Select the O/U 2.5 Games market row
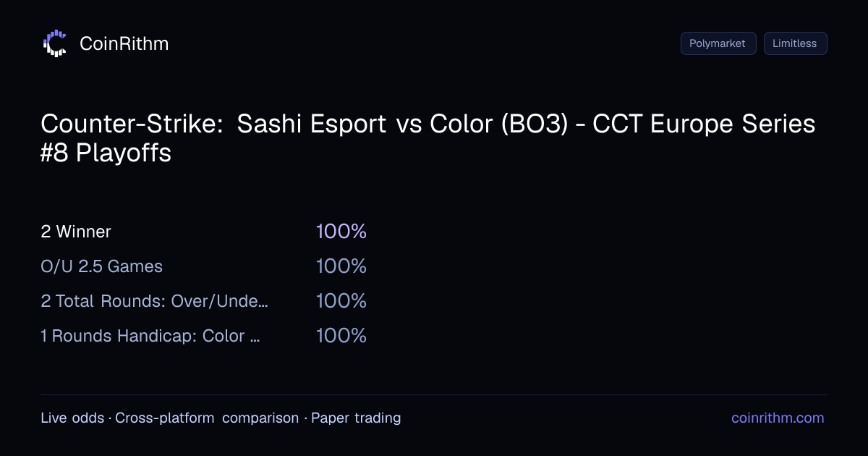The height and width of the screenshot is (456, 868). pos(204,266)
